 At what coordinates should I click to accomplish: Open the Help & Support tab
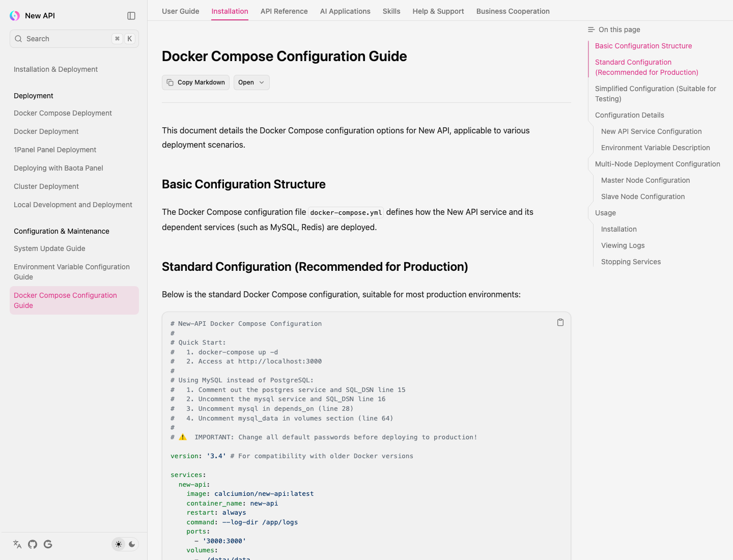tap(438, 11)
